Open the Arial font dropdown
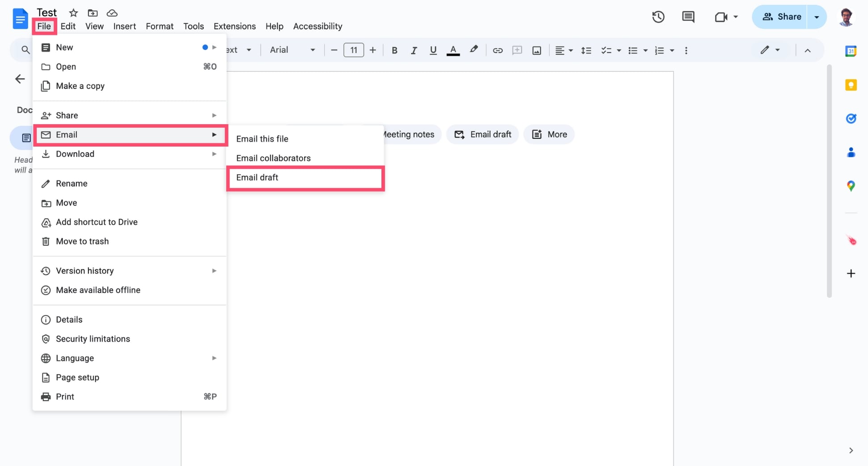The height and width of the screenshot is (466, 868). click(x=291, y=50)
